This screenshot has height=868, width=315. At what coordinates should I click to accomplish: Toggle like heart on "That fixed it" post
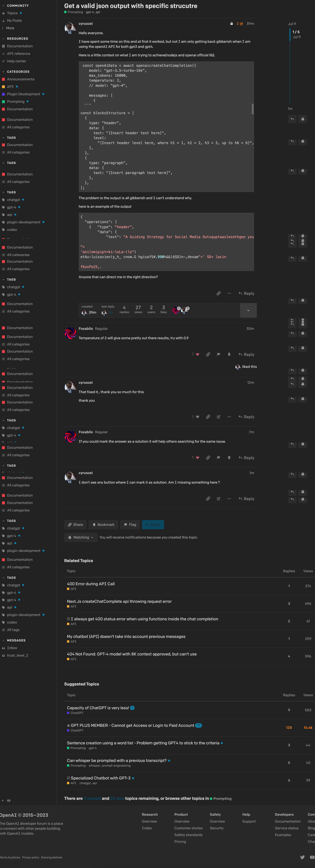[197, 417]
